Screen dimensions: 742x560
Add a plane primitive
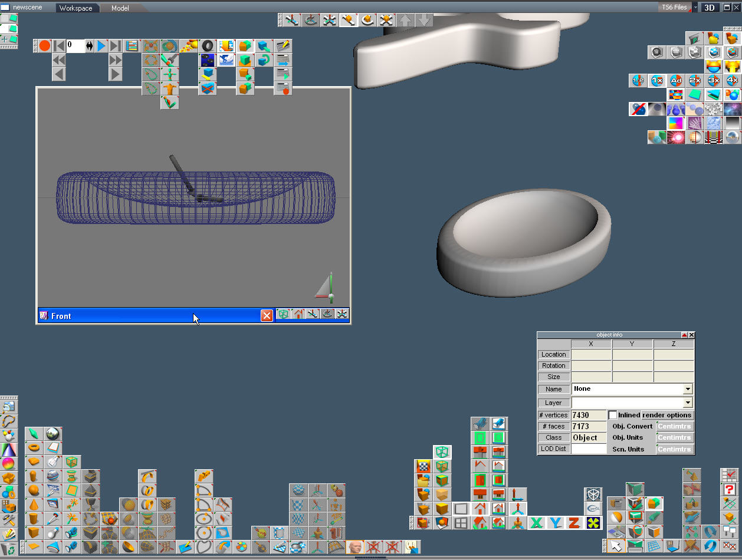(x=34, y=547)
